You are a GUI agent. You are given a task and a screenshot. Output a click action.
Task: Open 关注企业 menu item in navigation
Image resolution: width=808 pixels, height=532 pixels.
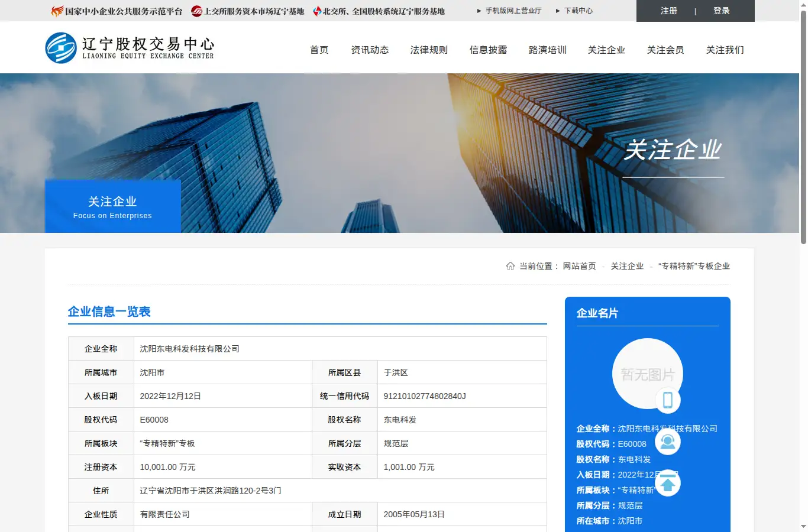(607, 50)
